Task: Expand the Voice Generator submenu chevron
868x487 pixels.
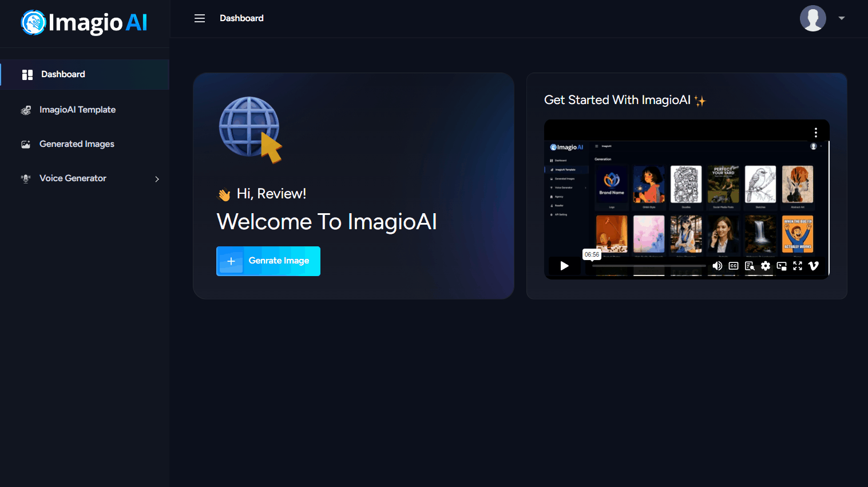Action: pyautogui.click(x=157, y=179)
